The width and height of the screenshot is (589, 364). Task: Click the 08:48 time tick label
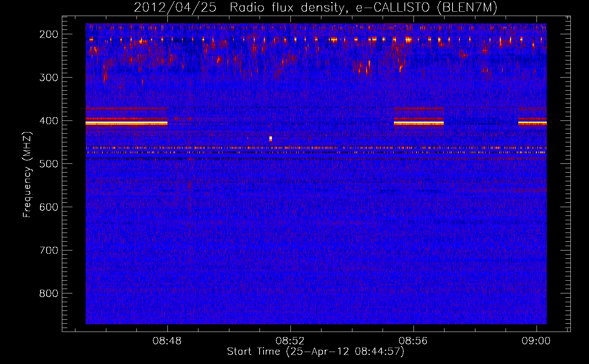coord(167,341)
